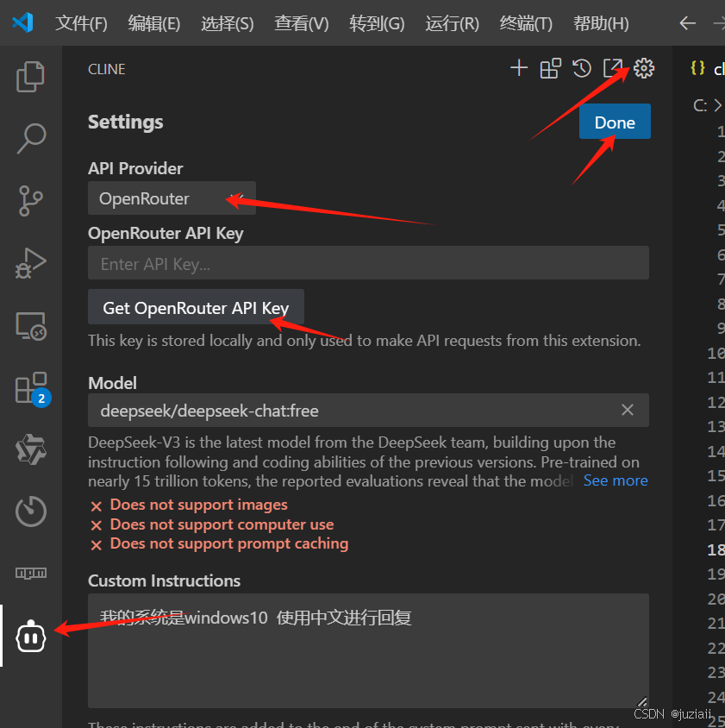Click the Custom Instructions resize handle
The height and width of the screenshot is (728, 725).
(x=642, y=701)
